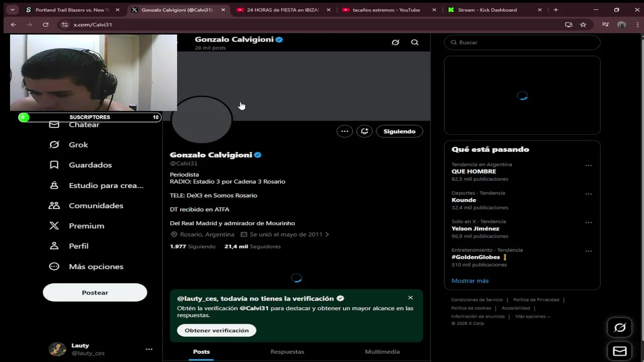This screenshot has width=644, height=362.
Task: Click the Buscar search field
Action: coord(522,42)
